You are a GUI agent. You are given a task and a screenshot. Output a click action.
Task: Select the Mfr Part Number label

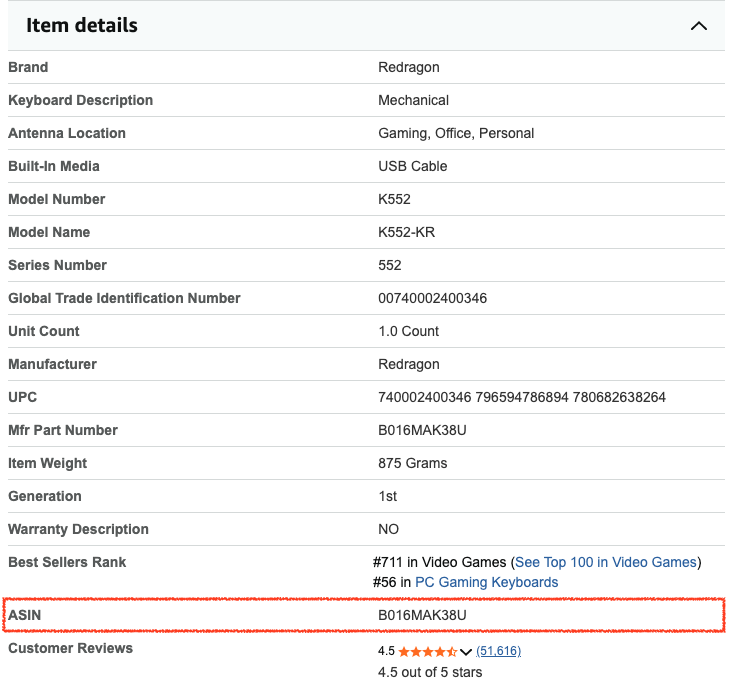[x=63, y=430]
